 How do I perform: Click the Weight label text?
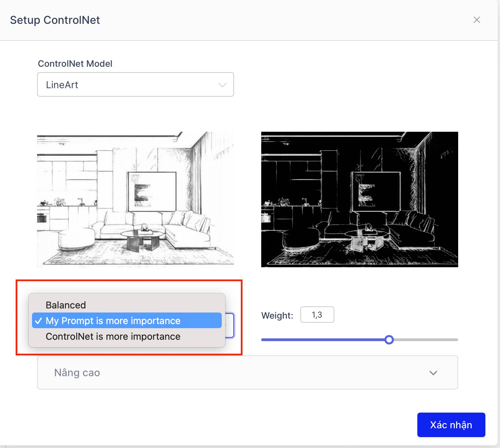pos(277,316)
